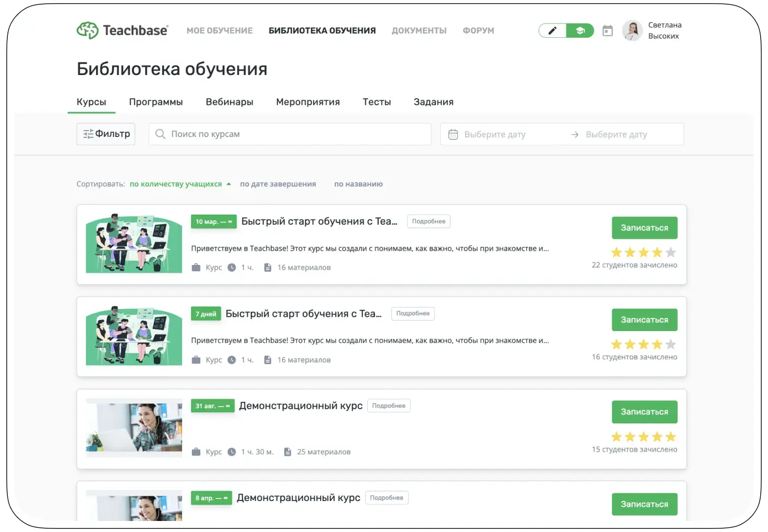The width and height of the screenshot is (768, 532).
Task: Click the 31 авг. date badge
Action: 213,406
